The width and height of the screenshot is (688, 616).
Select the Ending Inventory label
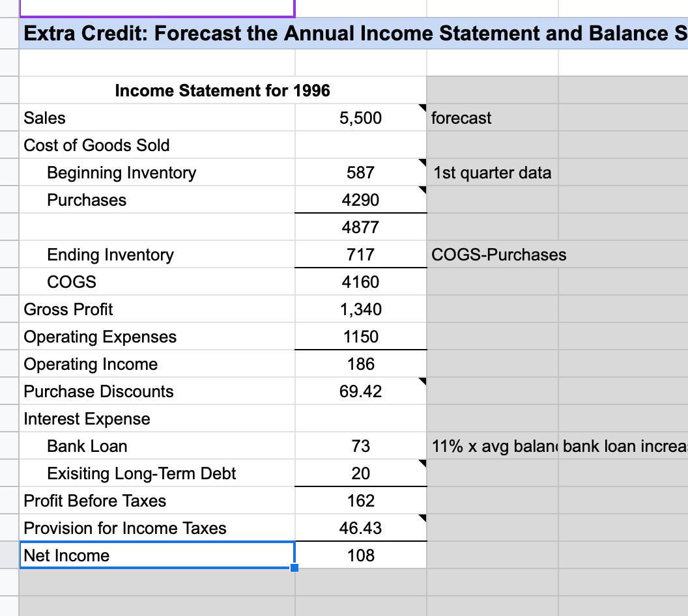click(x=157, y=255)
